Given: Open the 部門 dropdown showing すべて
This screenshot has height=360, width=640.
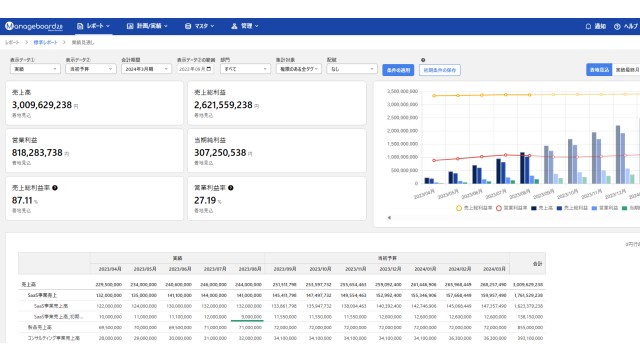Looking at the screenshot, I should [245, 69].
